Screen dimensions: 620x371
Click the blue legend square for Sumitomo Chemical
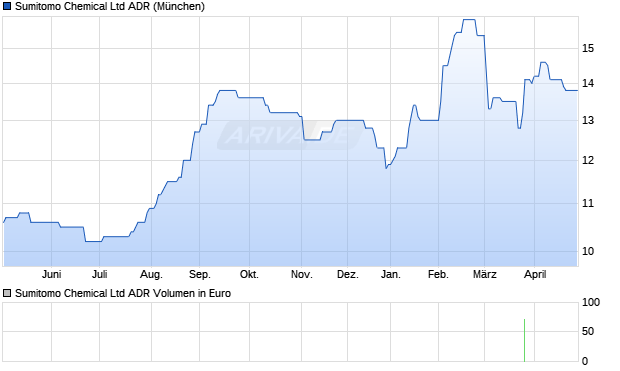(7, 6)
